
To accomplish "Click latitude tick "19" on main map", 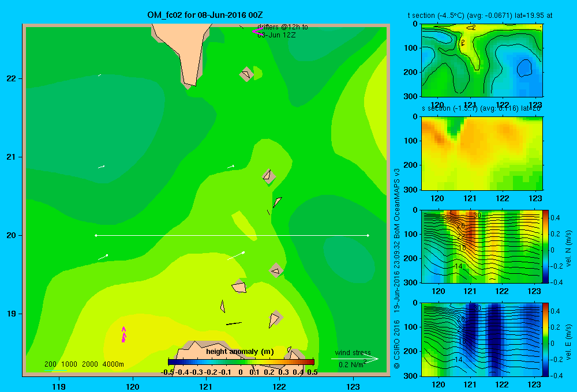I will point(12,314).
